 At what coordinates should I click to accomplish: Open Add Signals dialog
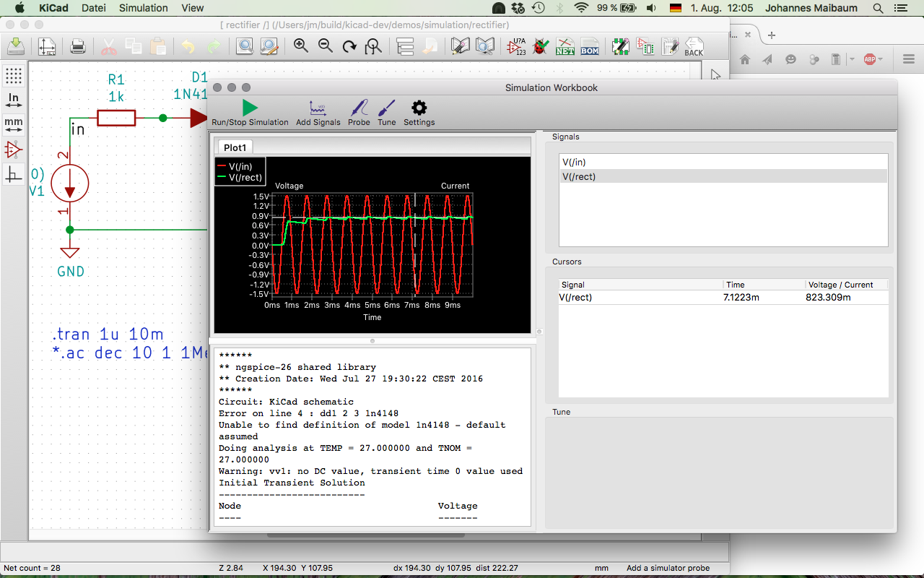[x=318, y=108]
